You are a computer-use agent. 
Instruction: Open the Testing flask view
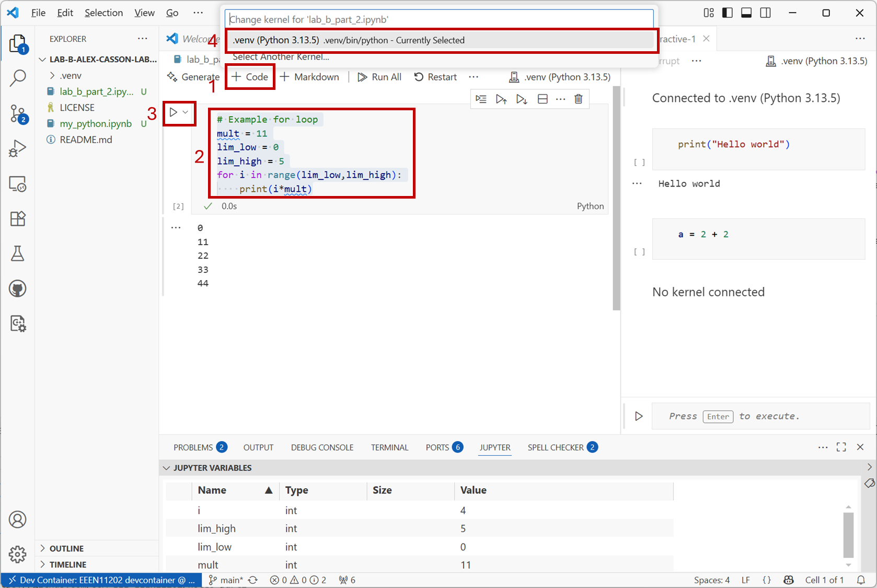click(x=18, y=253)
